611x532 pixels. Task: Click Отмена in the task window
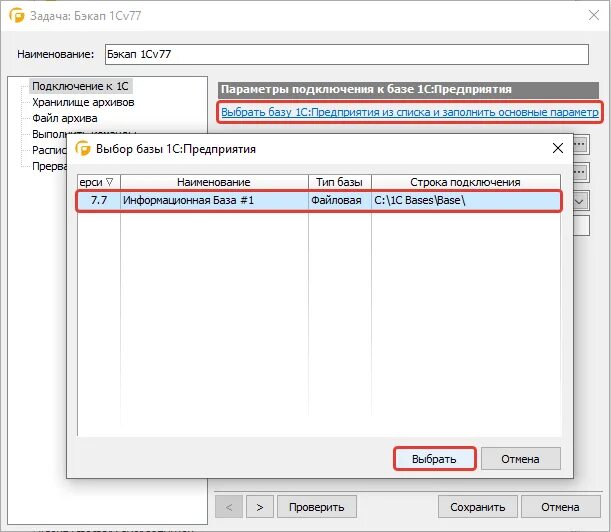pyautogui.click(x=560, y=507)
